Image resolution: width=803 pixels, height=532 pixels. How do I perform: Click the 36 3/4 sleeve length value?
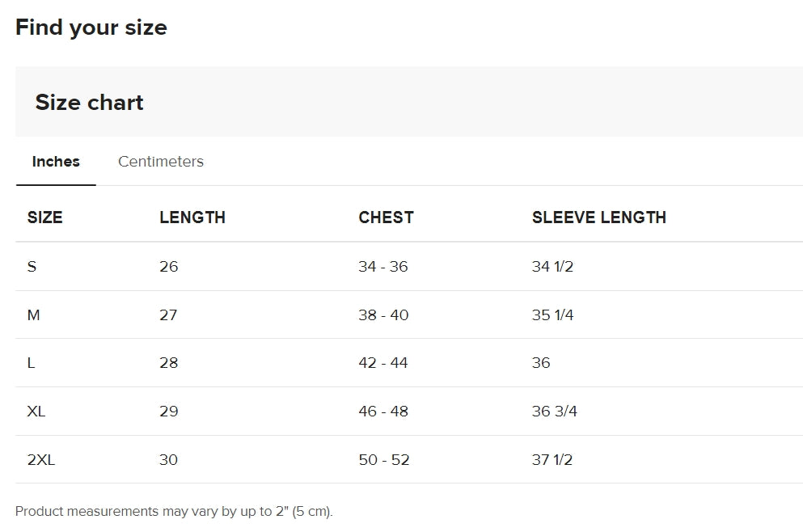click(x=554, y=412)
